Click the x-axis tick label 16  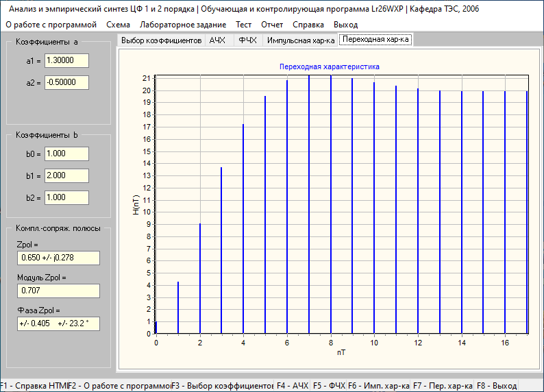505,343
